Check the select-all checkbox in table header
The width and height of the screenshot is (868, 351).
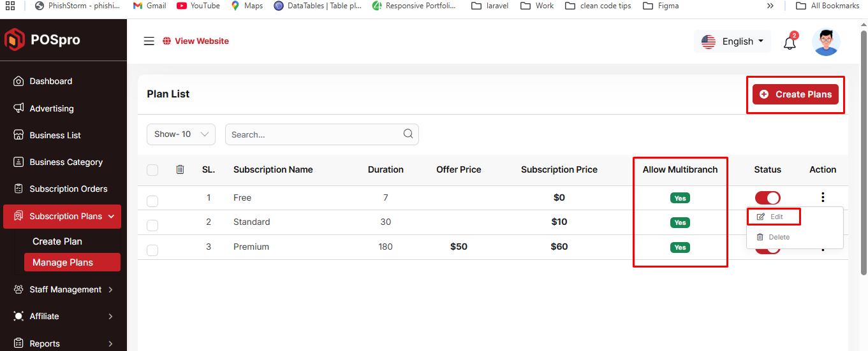click(x=152, y=170)
